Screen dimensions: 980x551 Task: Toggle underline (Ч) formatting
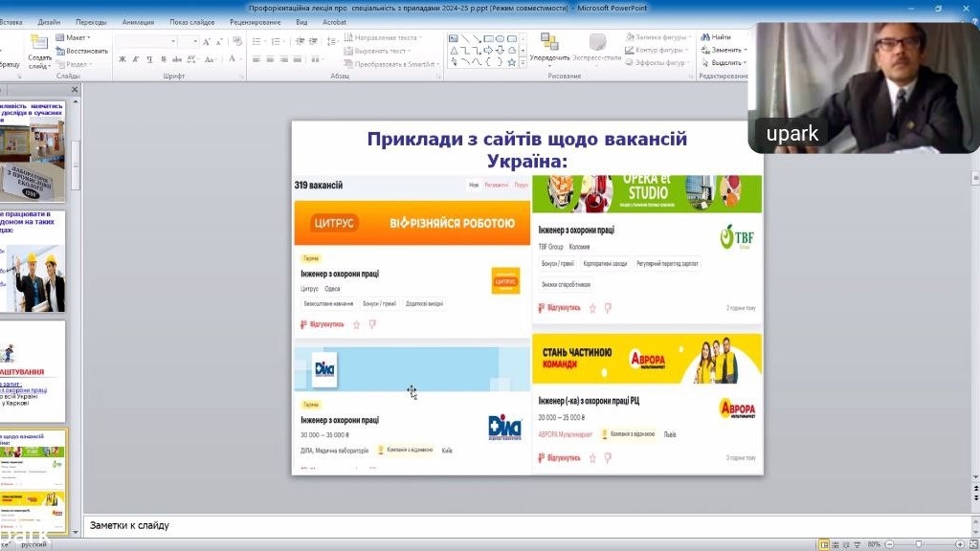[149, 59]
